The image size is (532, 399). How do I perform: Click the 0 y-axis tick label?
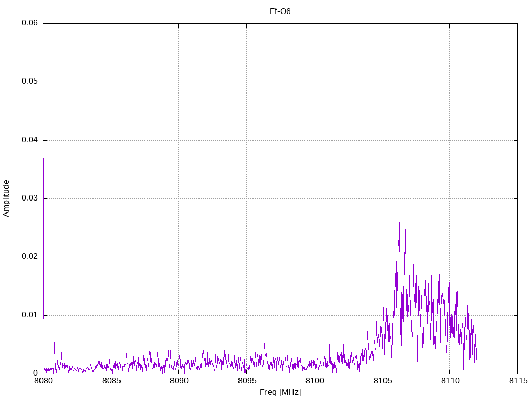(36, 374)
